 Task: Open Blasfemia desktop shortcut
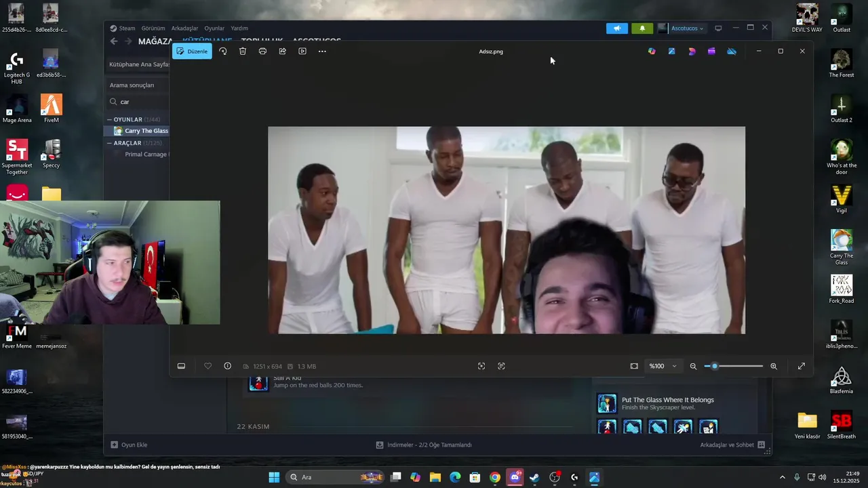(842, 380)
